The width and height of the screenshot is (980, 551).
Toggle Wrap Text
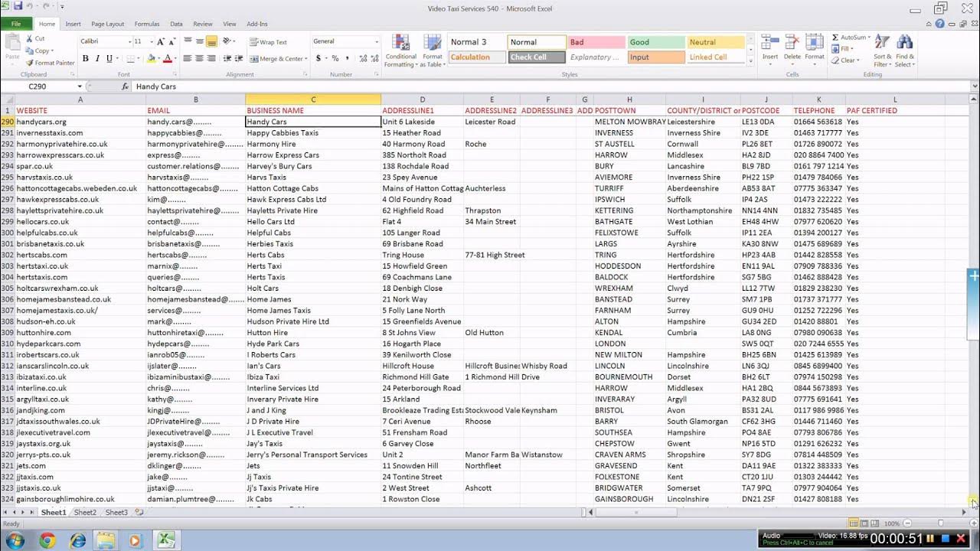[x=268, y=42]
